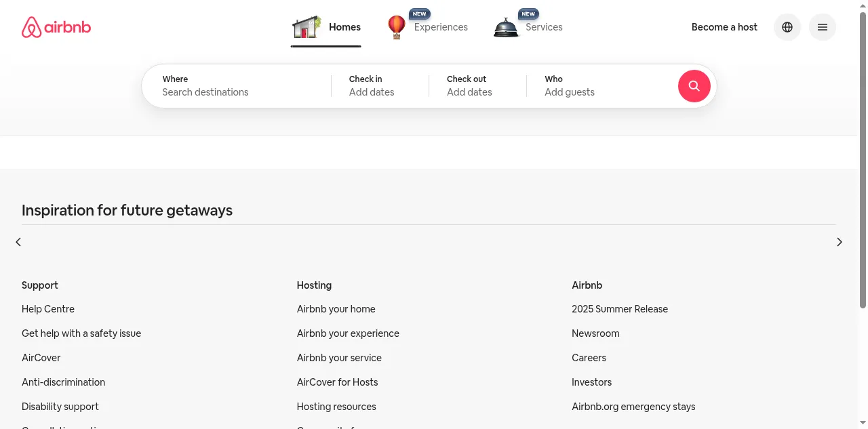Click the Homes house icon
Viewport: 868px width, 429px height.
[306, 27]
